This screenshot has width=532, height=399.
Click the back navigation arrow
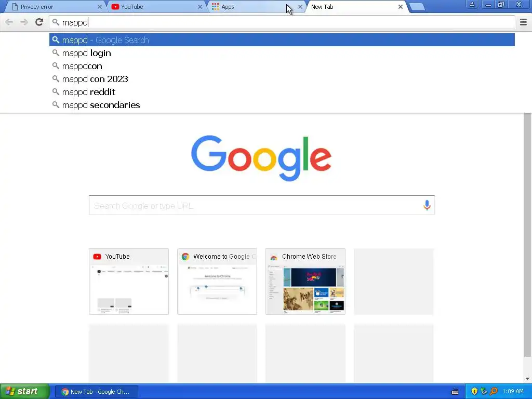[9, 22]
